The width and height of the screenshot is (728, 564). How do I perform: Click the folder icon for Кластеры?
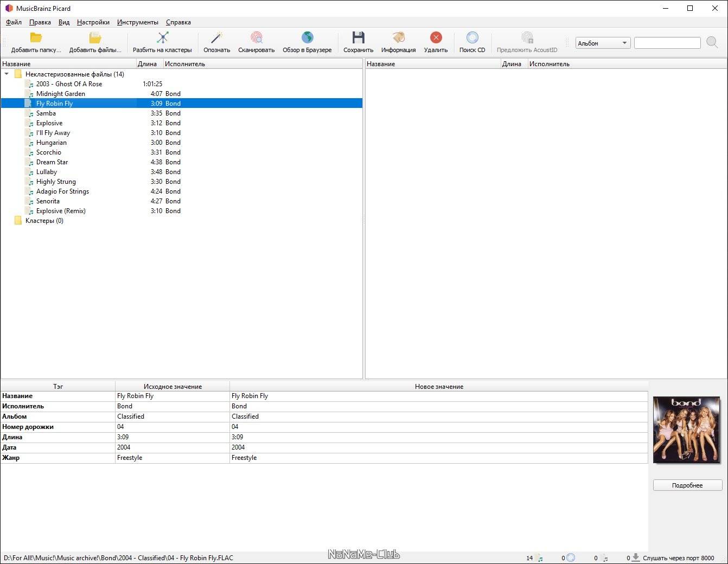(18, 221)
